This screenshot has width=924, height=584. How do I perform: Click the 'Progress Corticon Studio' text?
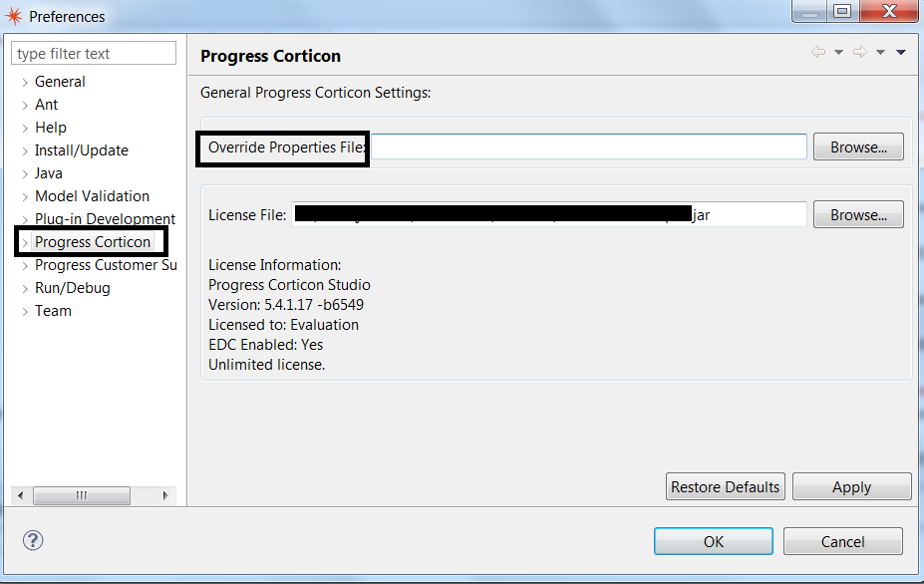[289, 285]
